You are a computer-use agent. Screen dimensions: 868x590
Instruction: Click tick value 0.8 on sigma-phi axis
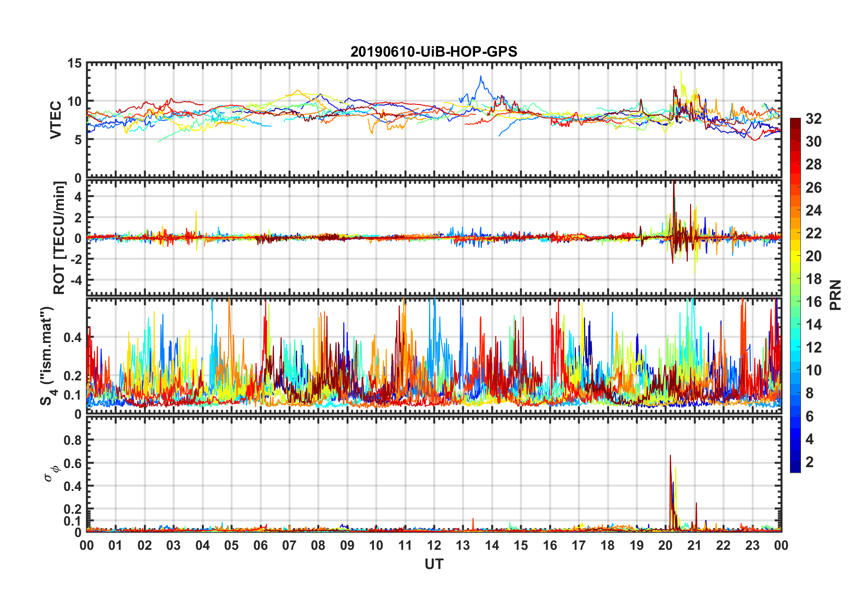pyautogui.click(x=73, y=440)
